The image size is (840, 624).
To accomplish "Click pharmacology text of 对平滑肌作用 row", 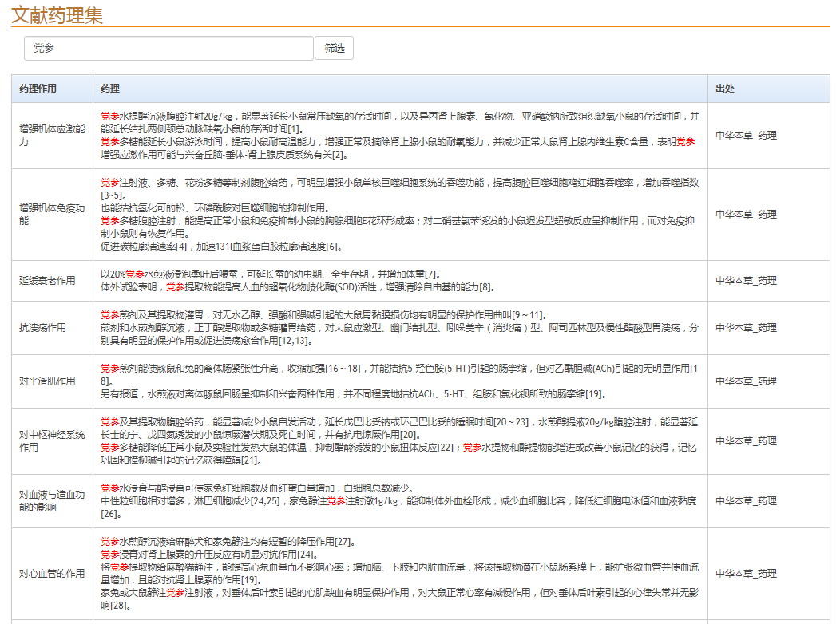I will (x=400, y=381).
